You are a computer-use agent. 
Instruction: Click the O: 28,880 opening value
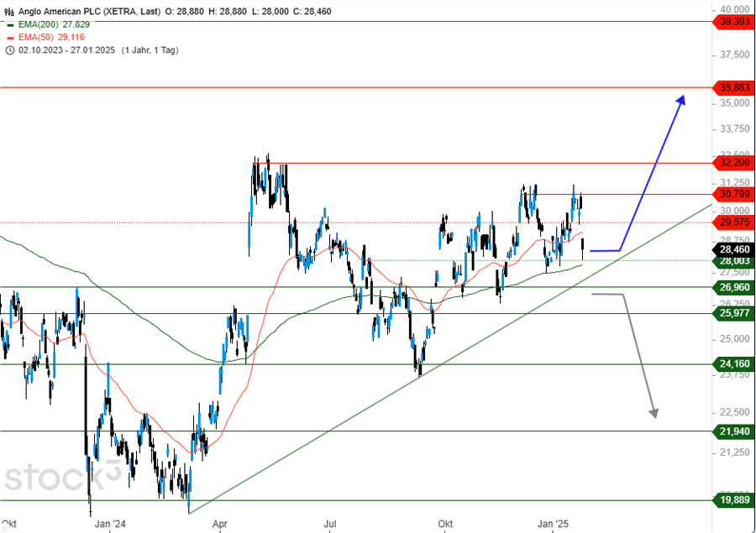pos(185,11)
